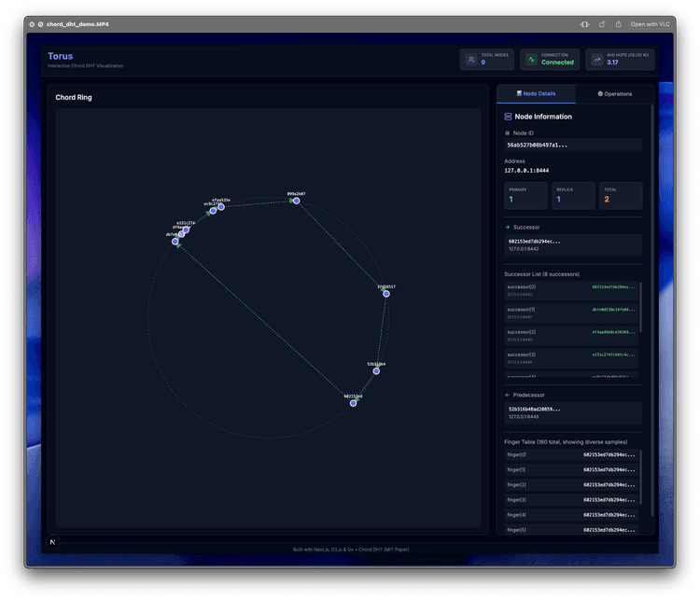Click the Total Nodes stat icon

pyautogui.click(x=471, y=60)
